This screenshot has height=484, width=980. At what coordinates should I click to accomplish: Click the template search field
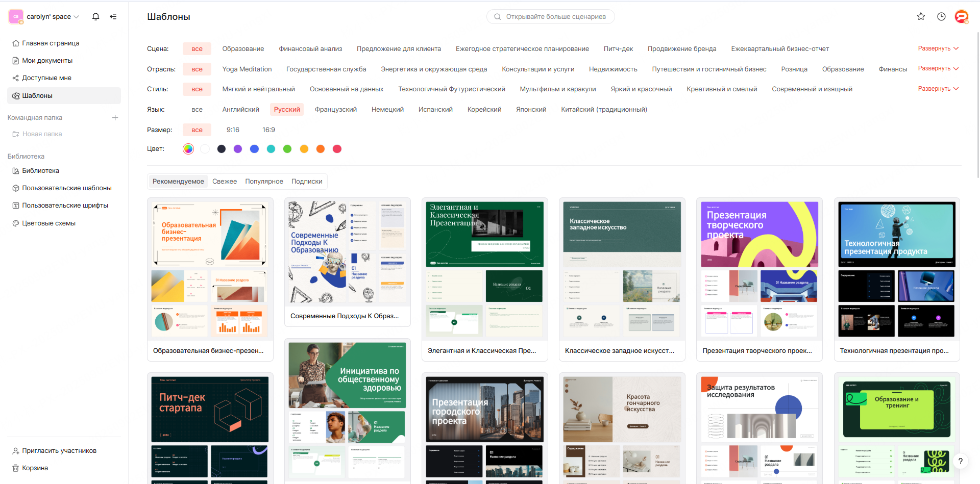click(551, 16)
